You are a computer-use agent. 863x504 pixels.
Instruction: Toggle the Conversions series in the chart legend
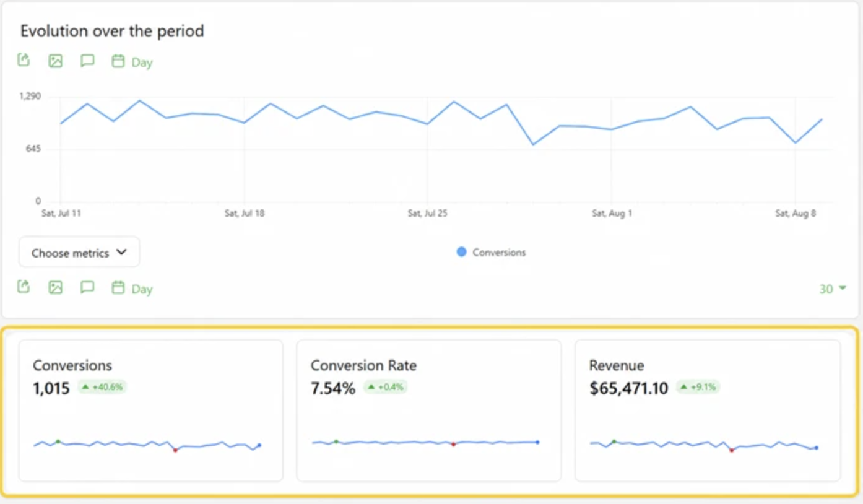click(491, 252)
